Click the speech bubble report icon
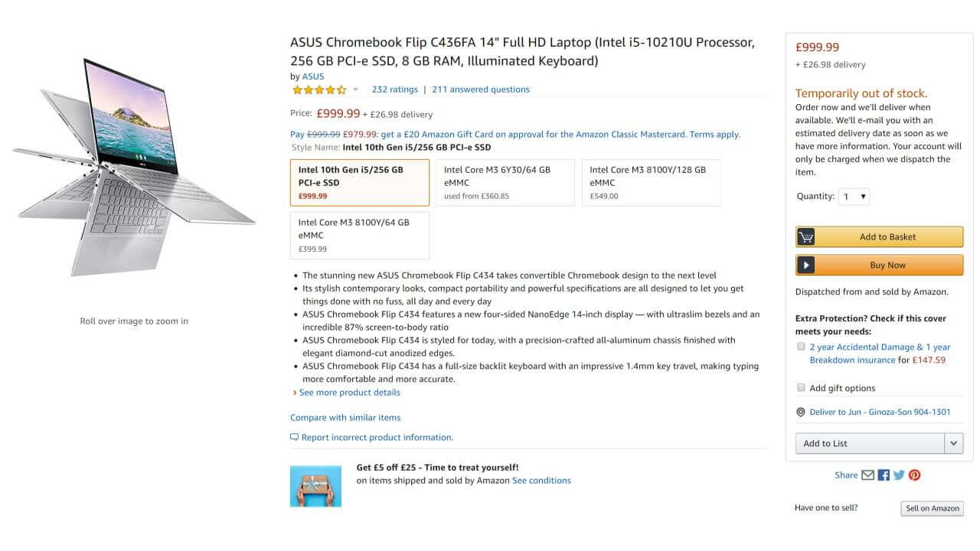This screenshot has height=551, width=980. 294,438
